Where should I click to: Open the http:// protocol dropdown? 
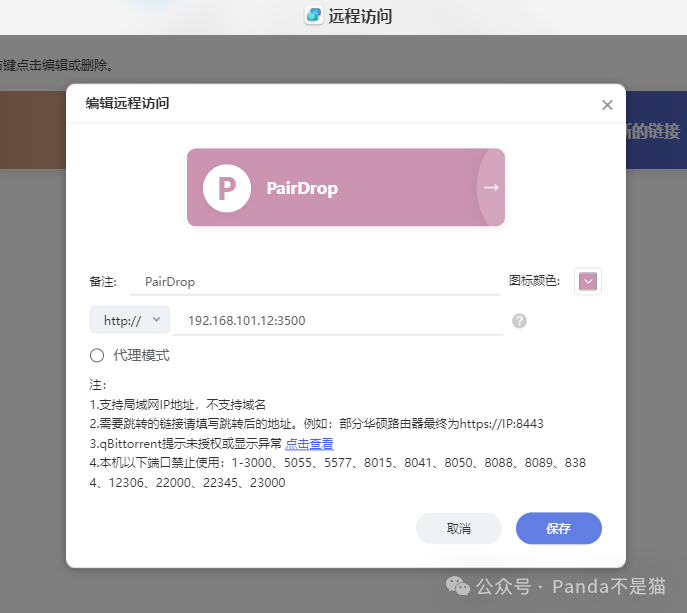point(130,320)
